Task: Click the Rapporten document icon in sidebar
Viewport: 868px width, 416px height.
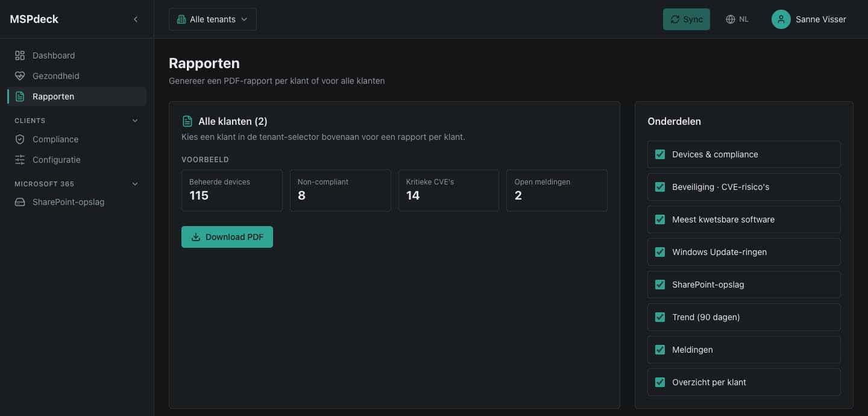Action: tap(20, 96)
